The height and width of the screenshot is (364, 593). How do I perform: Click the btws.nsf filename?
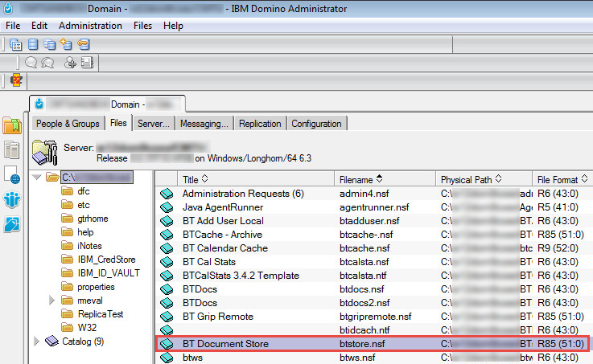357,358
